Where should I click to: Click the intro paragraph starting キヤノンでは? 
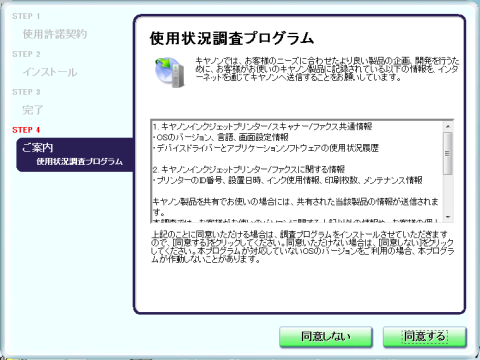327,69
